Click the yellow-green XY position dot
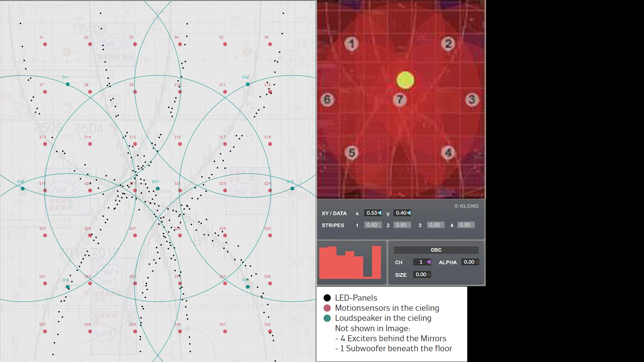 tap(405, 80)
